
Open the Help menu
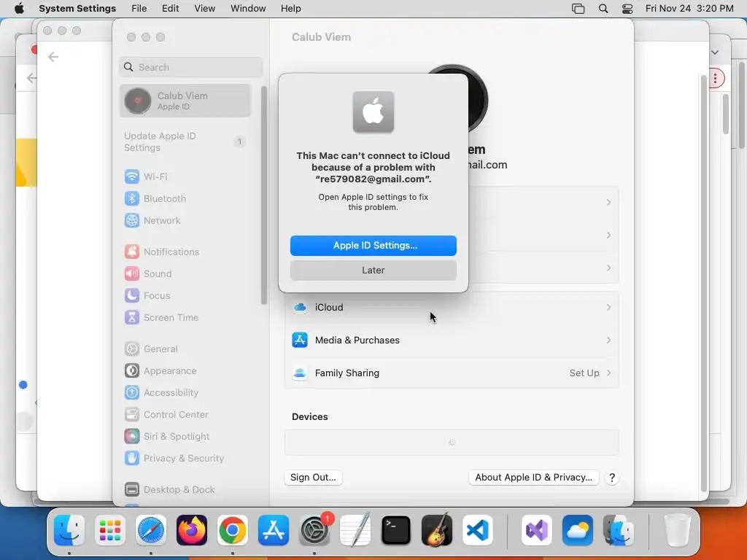290,9
